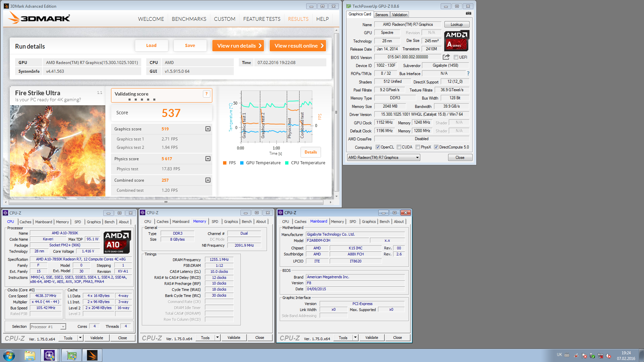
Task: Toggle the UEFI checkbox in GPU-Z
Action: click(456, 57)
